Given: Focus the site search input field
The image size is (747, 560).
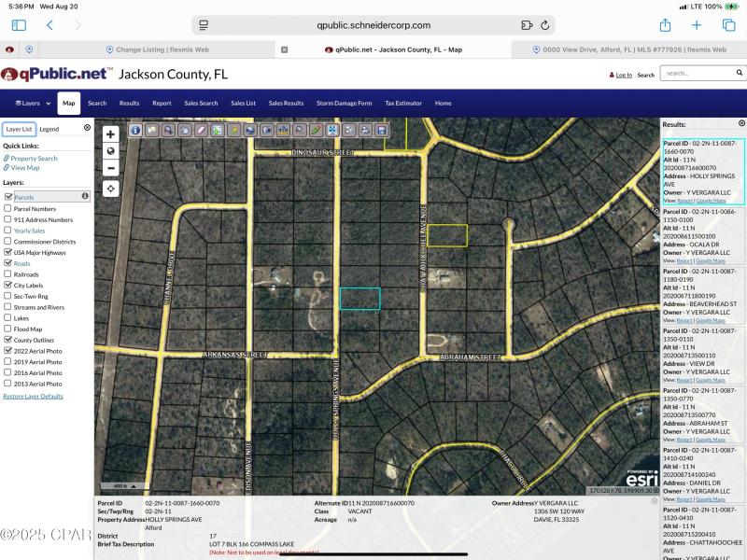Looking at the screenshot, I should [x=698, y=73].
